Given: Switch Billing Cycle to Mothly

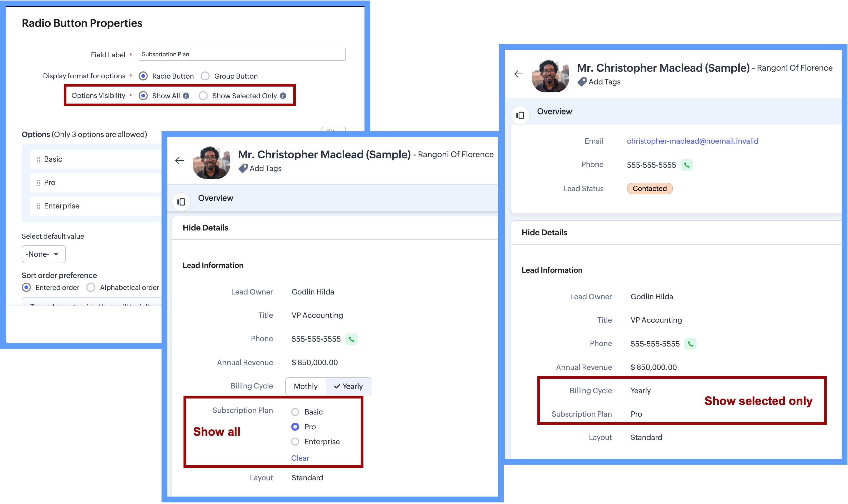Looking at the screenshot, I should click(306, 386).
